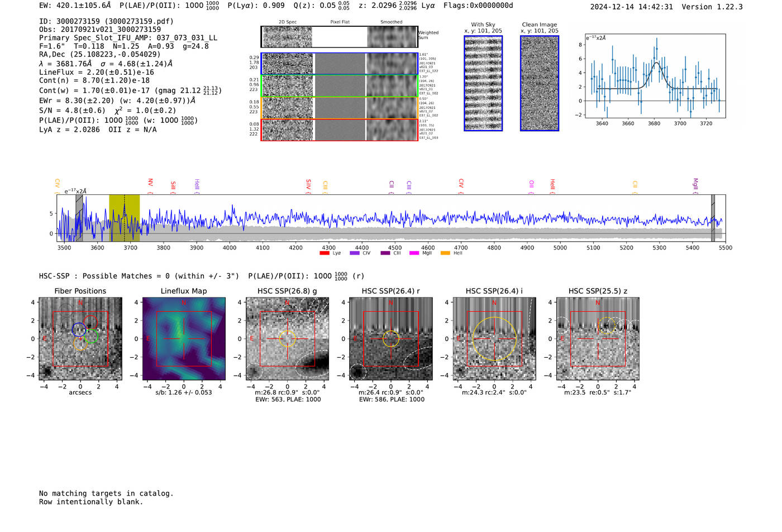Open the HSC SSP(26.4) i image
The height and width of the screenshot is (532, 782).
(494, 339)
